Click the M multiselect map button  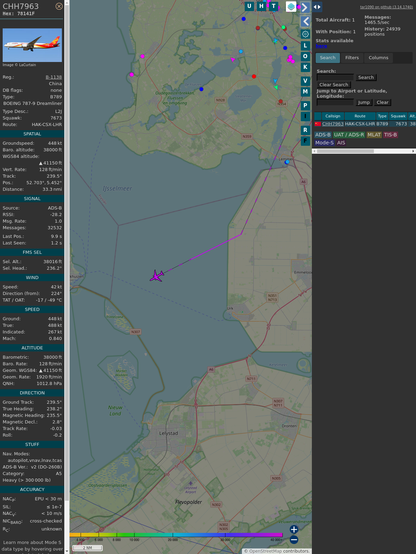pos(305,92)
